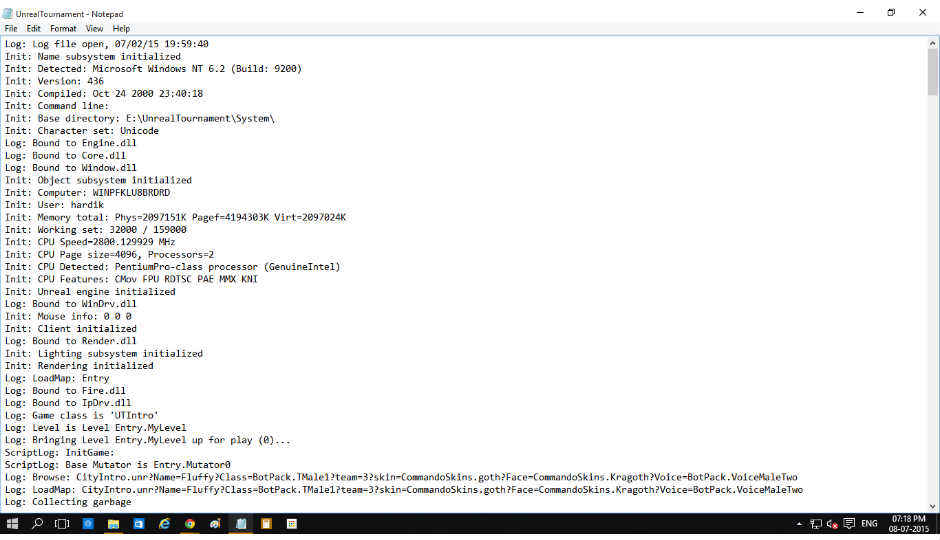This screenshot has width=940, height=540.
Task: Click the 'Base Mutator is Entry.Mutator0' line
Action: 118,464
